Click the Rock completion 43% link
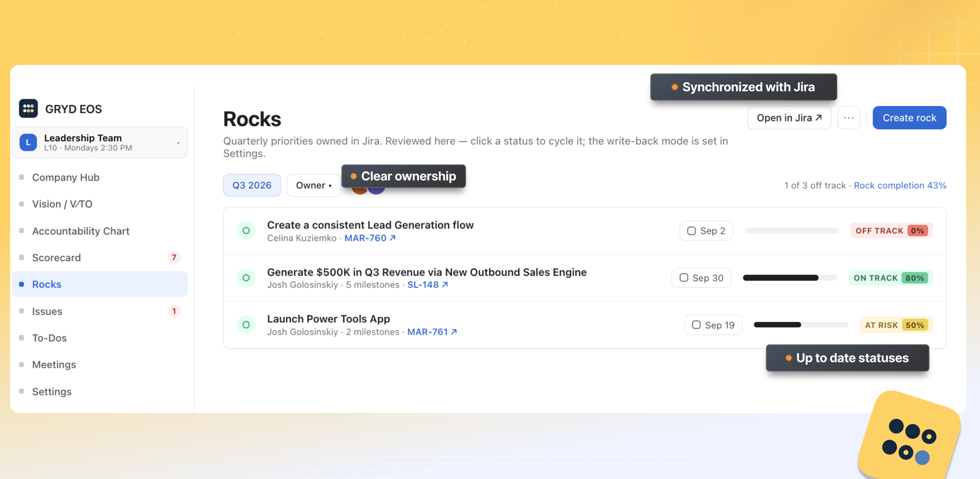Viewport: 980px width, 479px height. pyautogui.click(x=900, y=185)
